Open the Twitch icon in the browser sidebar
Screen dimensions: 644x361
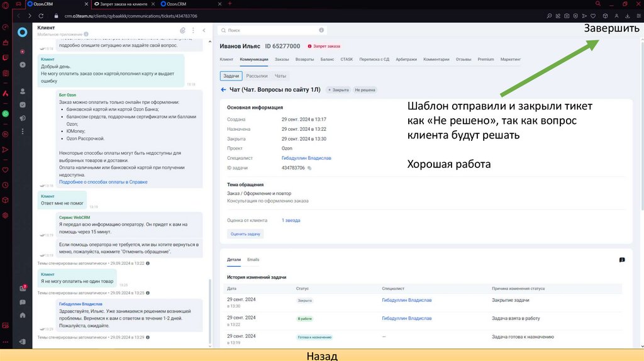point(6,57)
